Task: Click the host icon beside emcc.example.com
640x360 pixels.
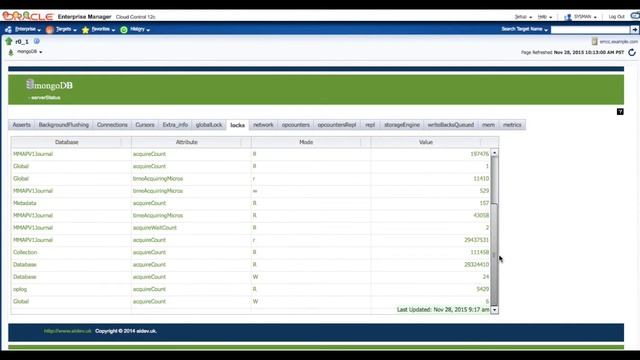Action: click(594, 41)
